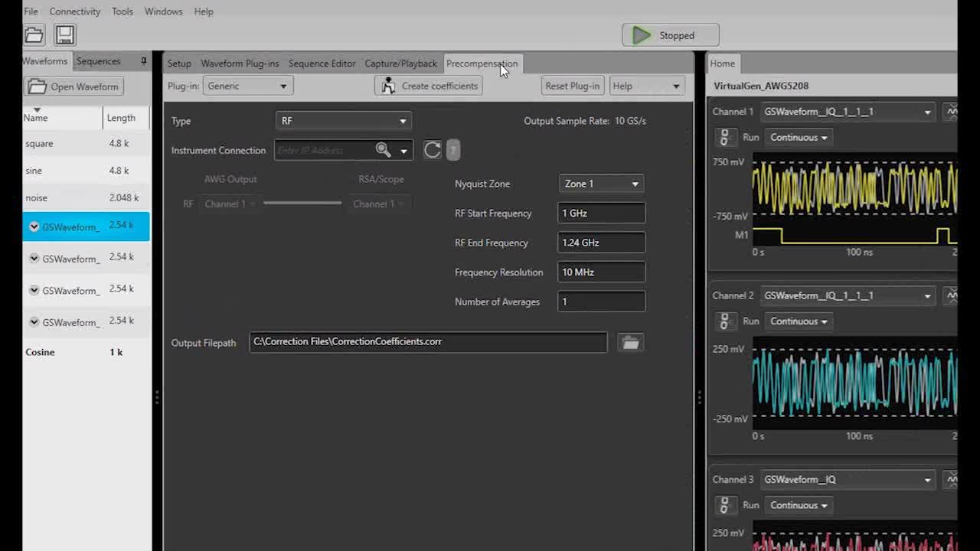
Task: Click the Channel 2 waveform plot thumbnail
Action: click(854, 383)
